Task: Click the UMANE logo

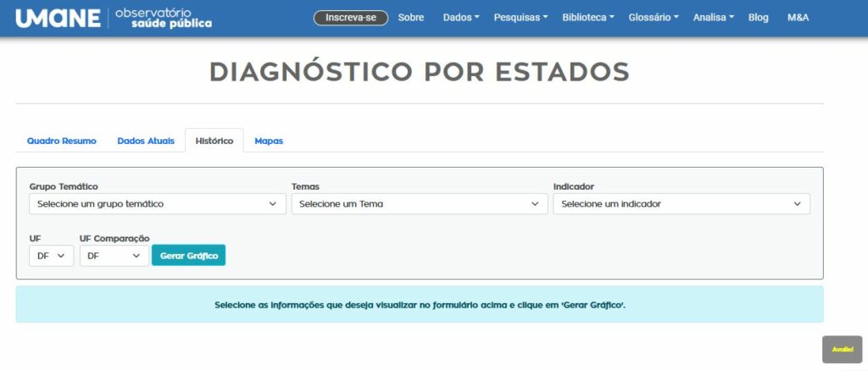Action: point(58,18)
